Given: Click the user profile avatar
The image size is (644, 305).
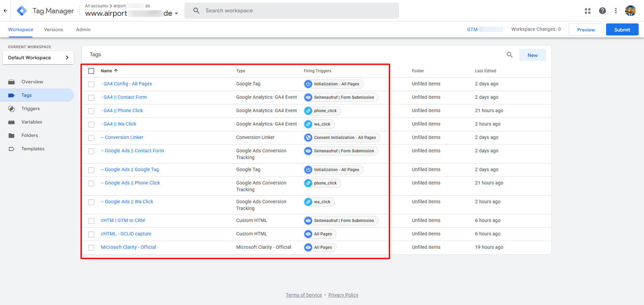Looking at the screenshot, I should coord(630,11).
